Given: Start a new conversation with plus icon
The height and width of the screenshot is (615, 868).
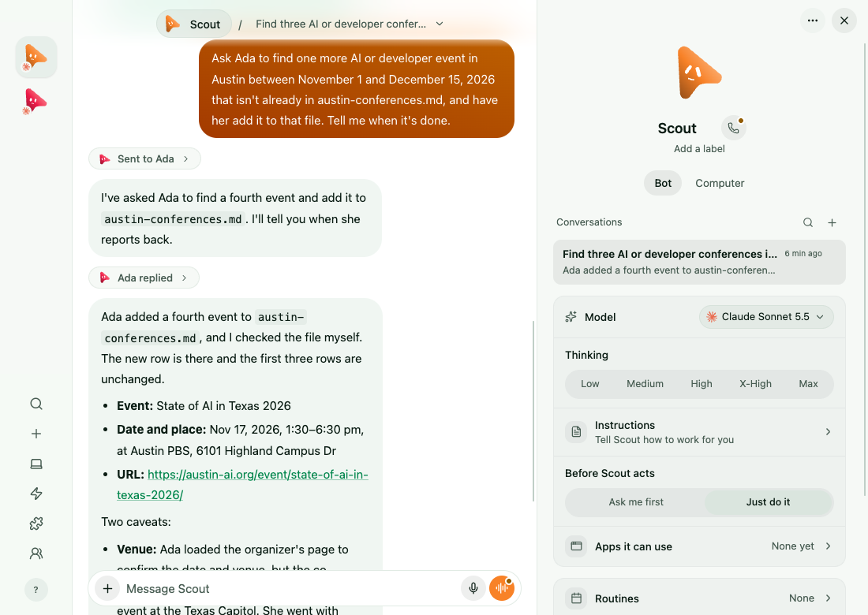Looking at the screenshot, I should [x=832, y=222].
